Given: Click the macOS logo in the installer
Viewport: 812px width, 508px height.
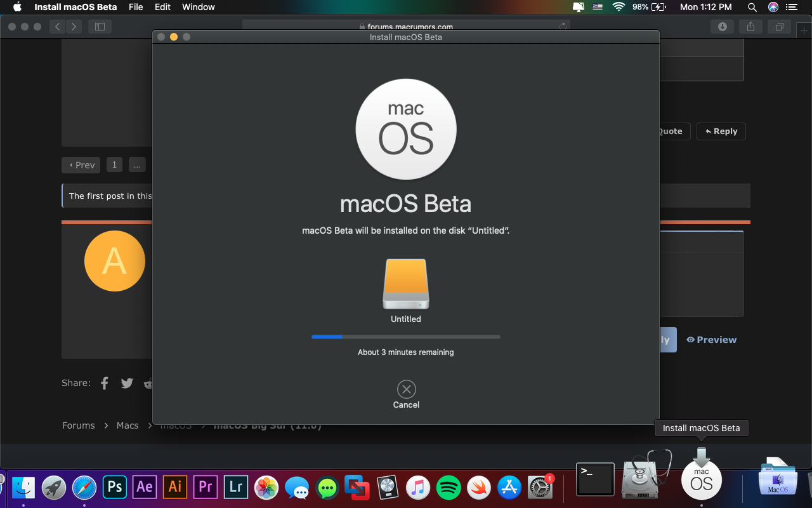Looking at the screenshot, I should (406, 129).
